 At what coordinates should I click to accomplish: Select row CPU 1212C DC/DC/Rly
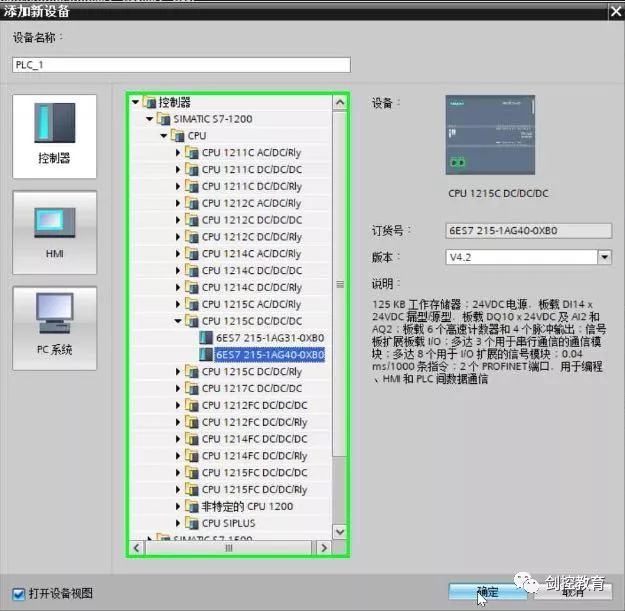252,237
